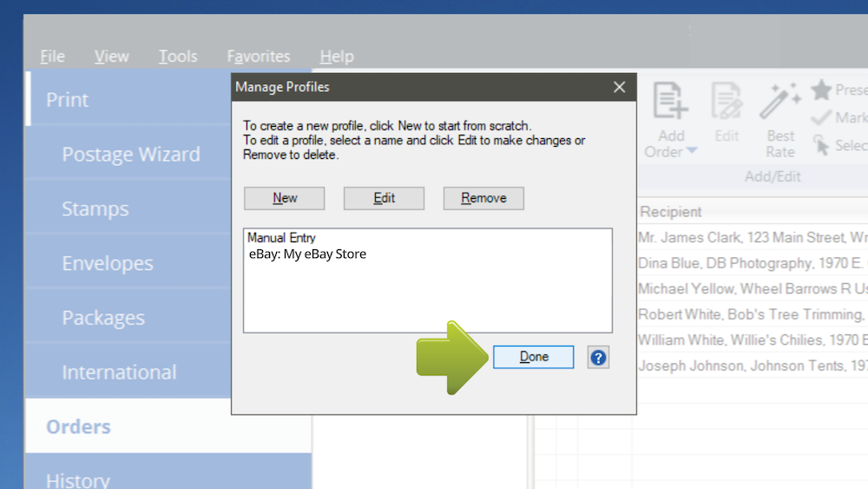This screenshot has width=868, height=489.
Task: Expand the Add Order dropdown arrow
Action: (x=692, y=152)
